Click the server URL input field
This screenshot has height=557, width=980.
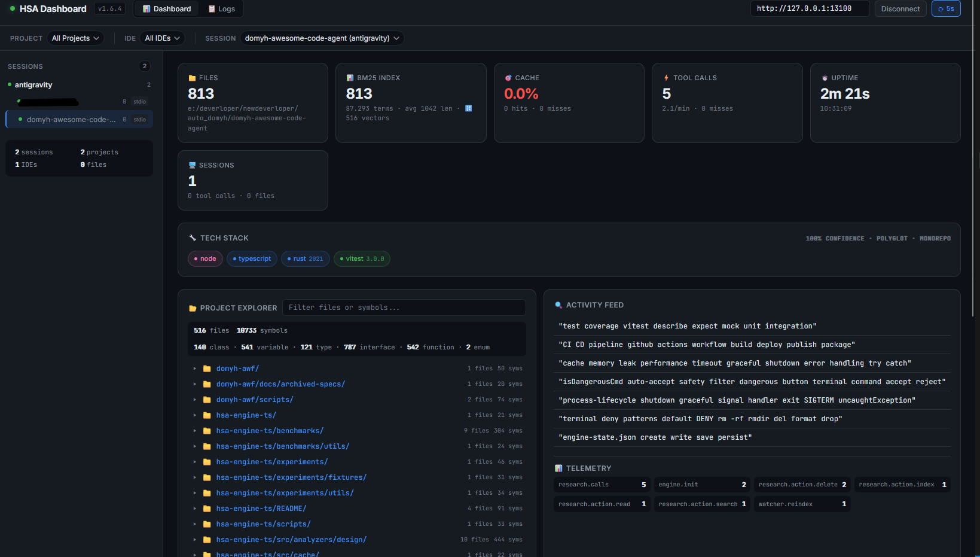point(810,8)
